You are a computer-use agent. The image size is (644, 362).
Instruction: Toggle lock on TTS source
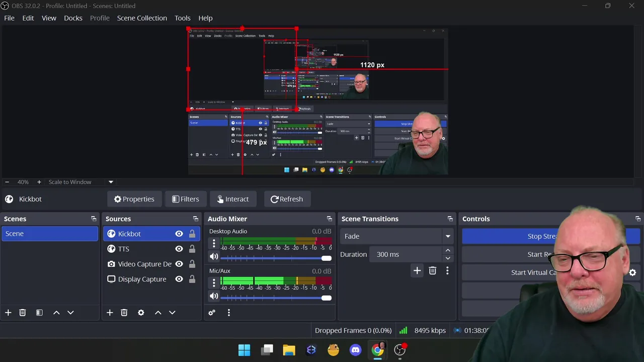tap(192, 249)
